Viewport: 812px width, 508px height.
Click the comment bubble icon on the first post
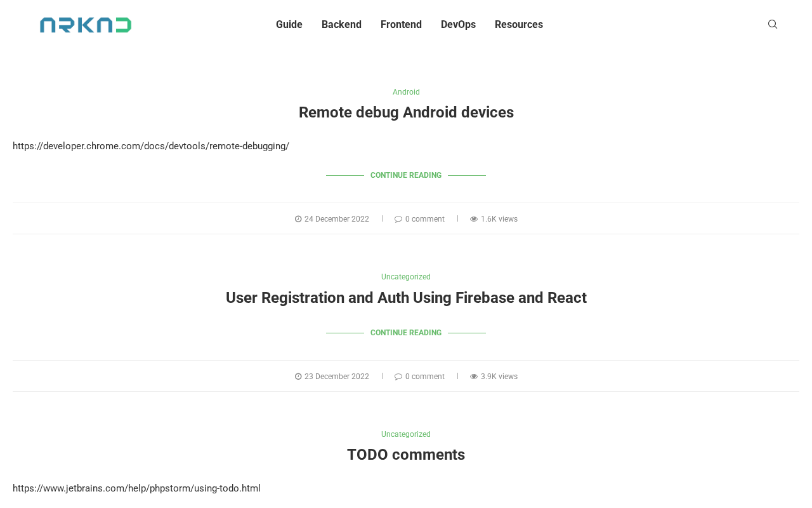398,219
